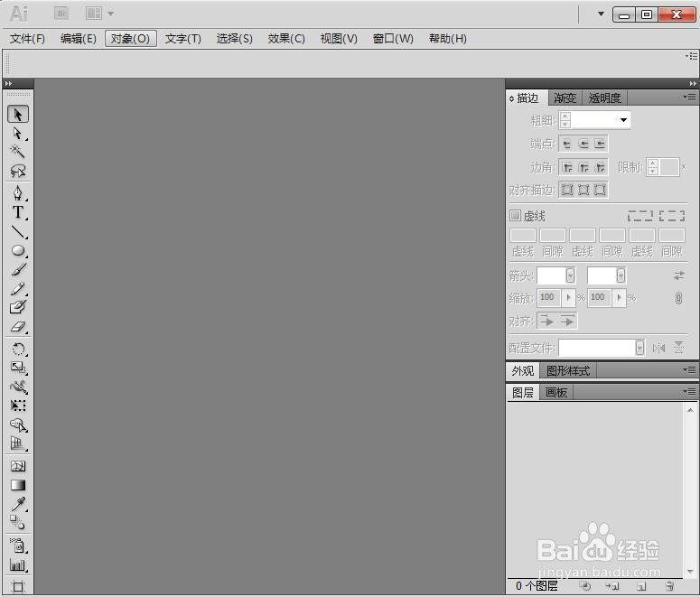Choose the projecting cap 端点 option
Screen dimensions: 700x597
point(600,144)
